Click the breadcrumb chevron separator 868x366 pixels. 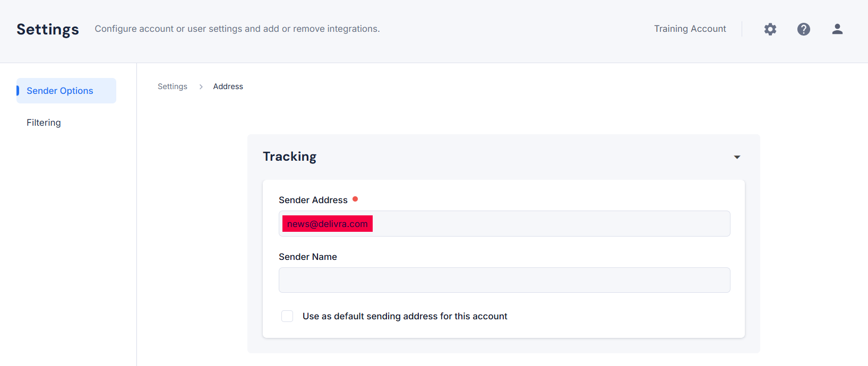(x=201, y=86)
